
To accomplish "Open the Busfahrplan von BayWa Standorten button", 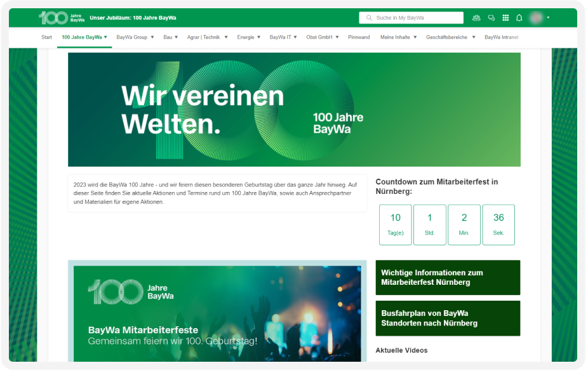I will (448, 318).
